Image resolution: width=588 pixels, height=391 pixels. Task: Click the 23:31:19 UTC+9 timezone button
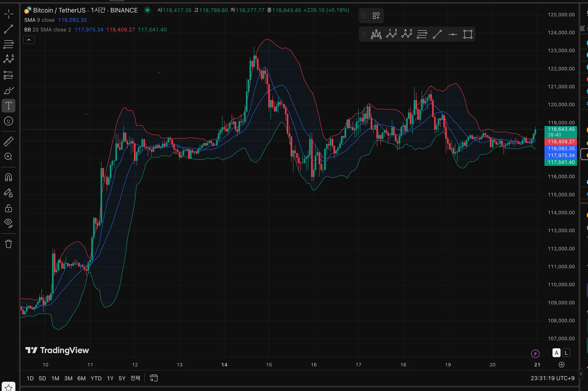coord(553,378)
